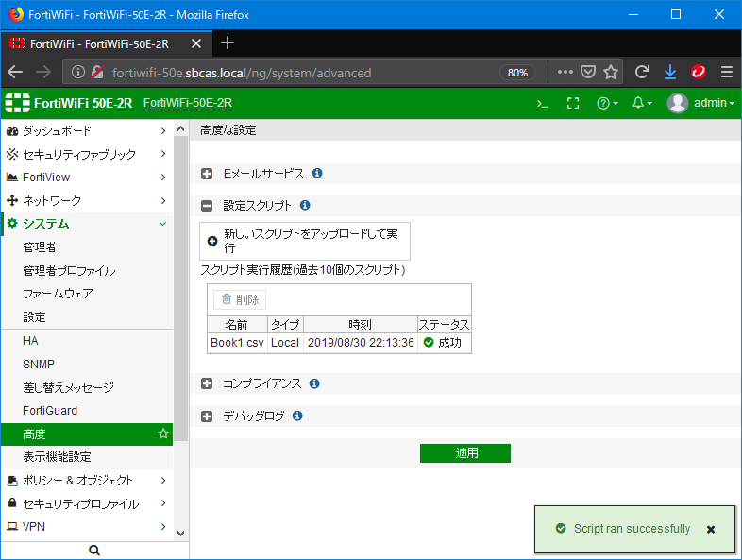Screen dimensions: 742x560
Task: Close the FortiWiFi browser tab
Action: [x=196, y=44]
